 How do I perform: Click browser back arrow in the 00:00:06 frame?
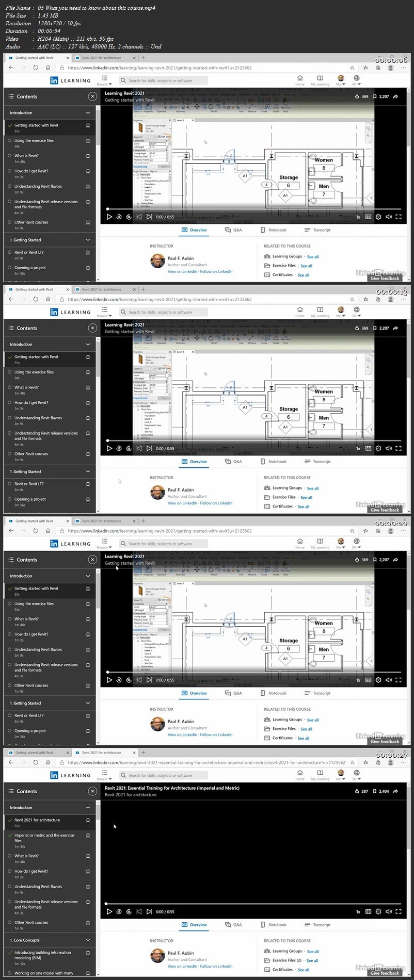(x=11, y=68)
